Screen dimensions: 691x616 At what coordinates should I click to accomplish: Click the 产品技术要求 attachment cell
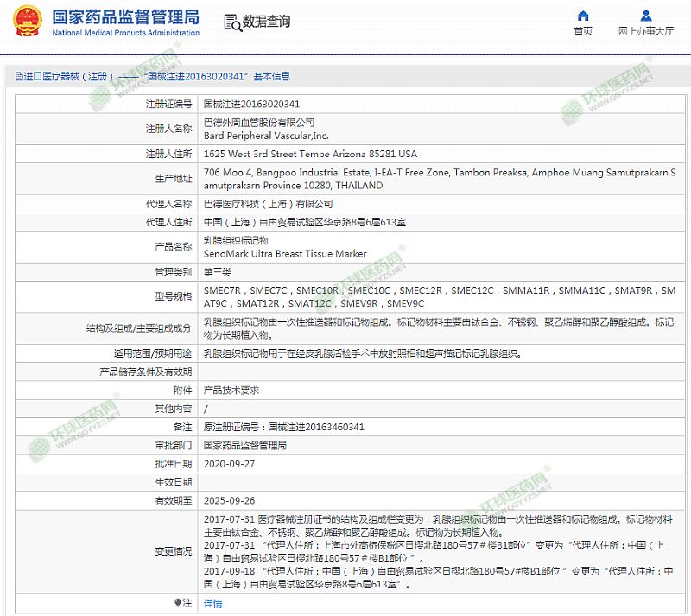tap(231, 391)
